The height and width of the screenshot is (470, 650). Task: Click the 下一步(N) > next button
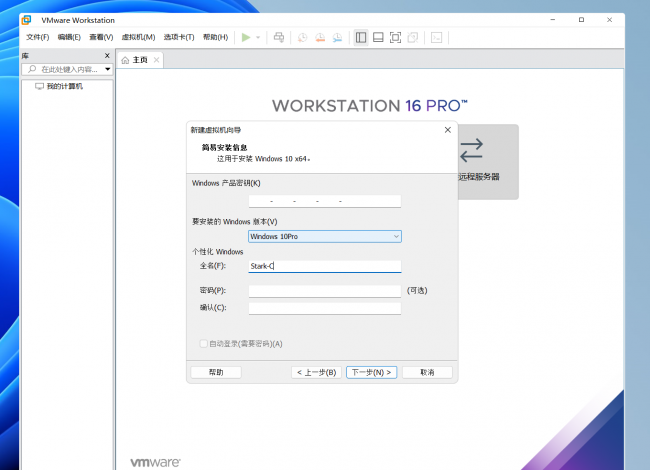371,372
